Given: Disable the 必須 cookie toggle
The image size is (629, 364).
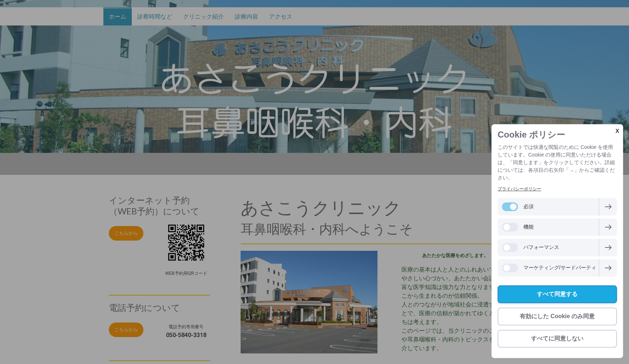Looking at the screenshot, I should [x=510, y=207].
